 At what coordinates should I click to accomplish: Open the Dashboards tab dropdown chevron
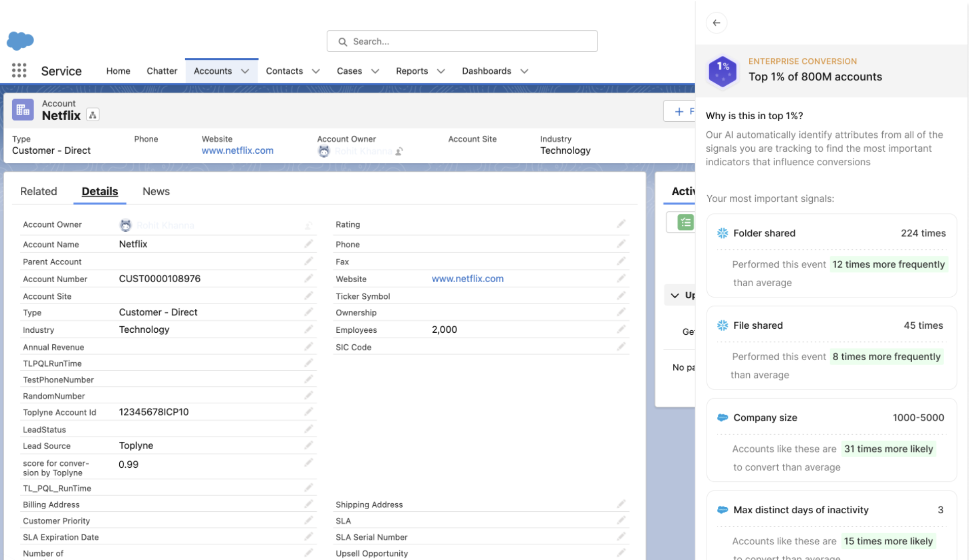pyautogui.click(x=524, y=71)
